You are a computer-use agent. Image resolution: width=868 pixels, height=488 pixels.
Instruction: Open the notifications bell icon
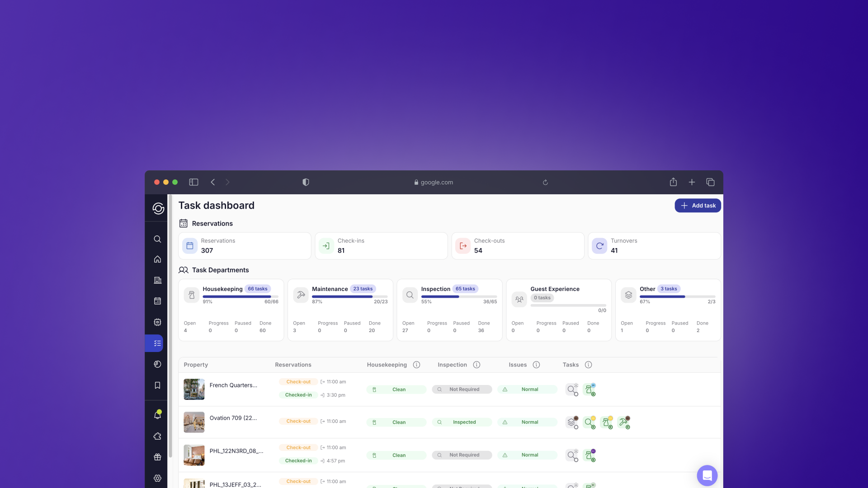(x=157, y=415)
